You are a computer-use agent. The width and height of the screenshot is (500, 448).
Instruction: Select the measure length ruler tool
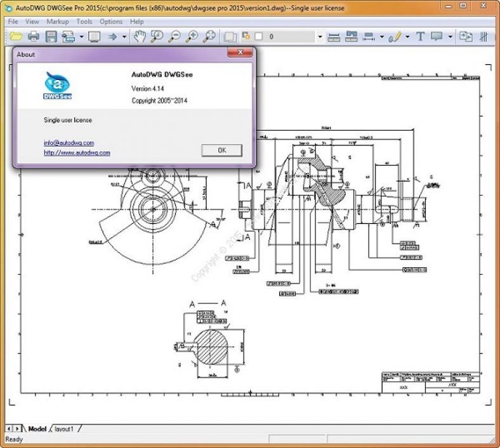coord(334,37)
